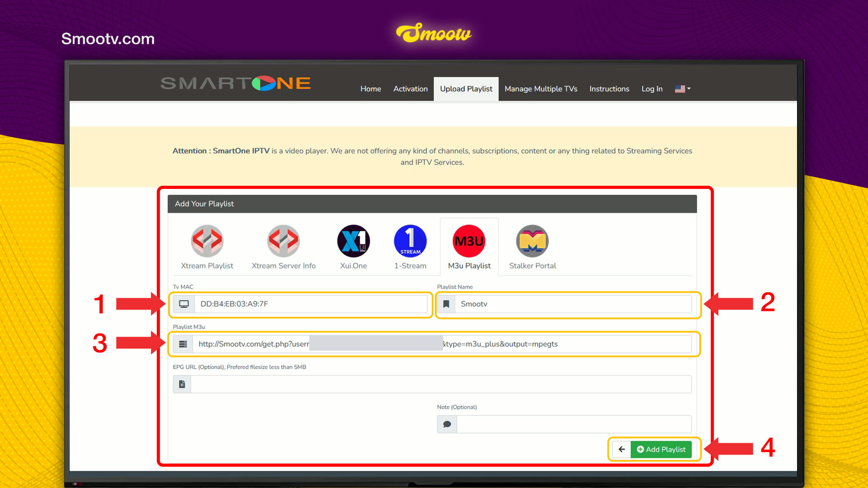The width and height of the screenshot is (868, 488).
Task: Pick the Xui.One playlist type icon
Action: (354, 241)
